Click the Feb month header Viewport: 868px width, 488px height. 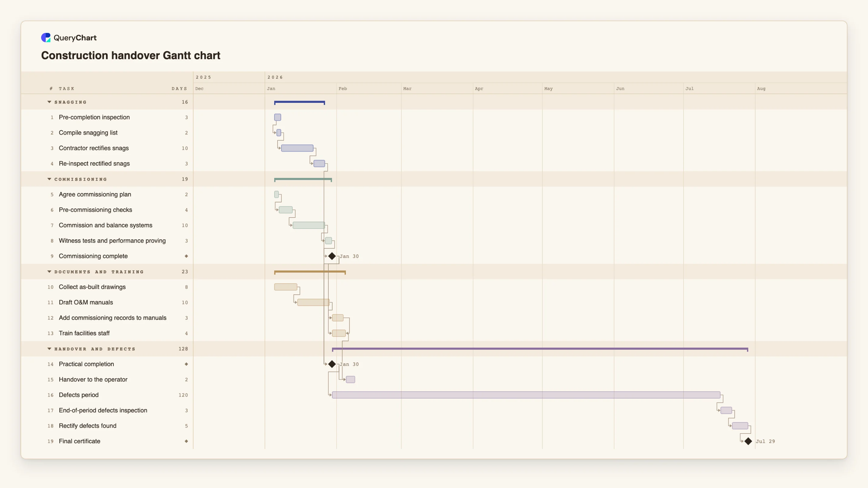point(343,88)
